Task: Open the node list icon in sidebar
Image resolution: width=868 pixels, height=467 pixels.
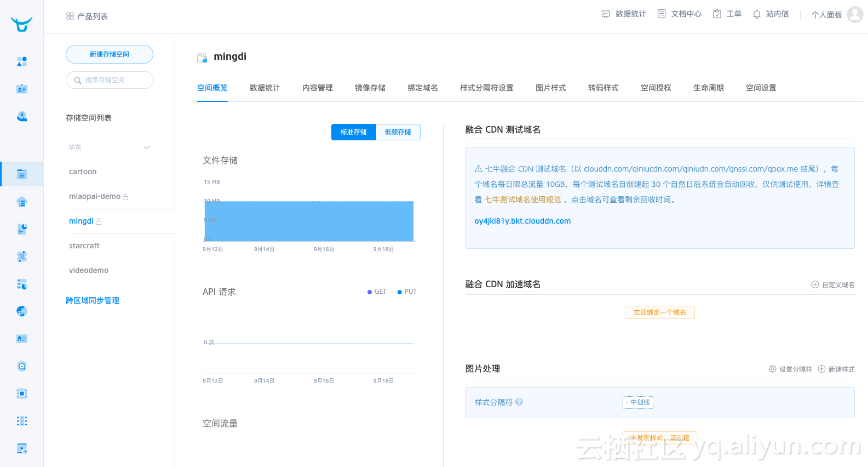Action: coord(22,421)
